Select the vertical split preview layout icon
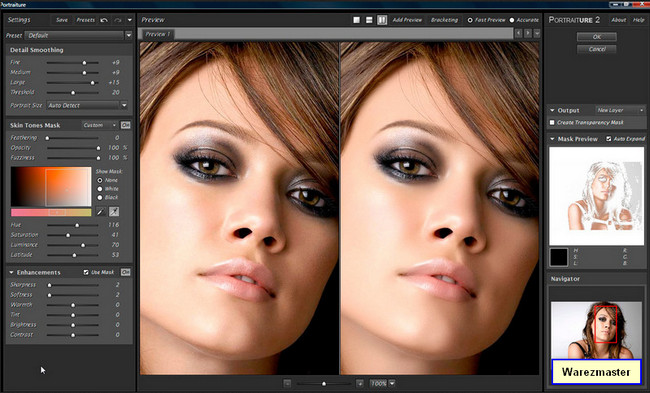The width and height of the screenshot is (650, 393). pos(382,20)
